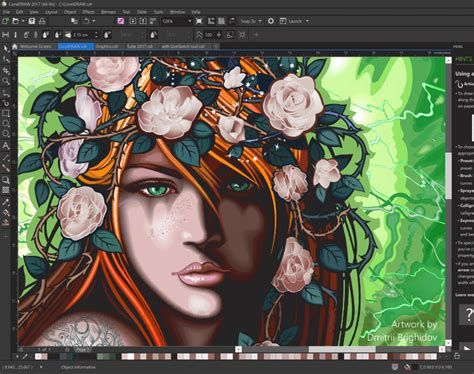Click Full-Screen Preview icon

(x=199, y=21)
